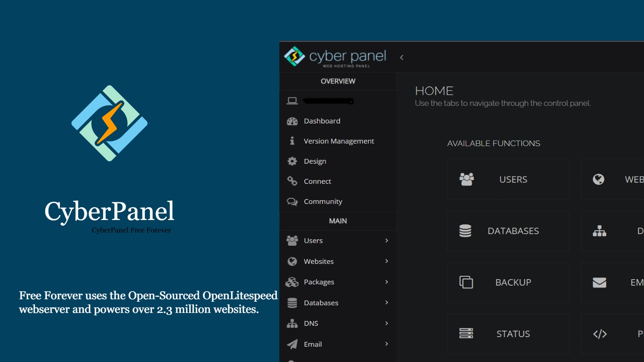Open the BACKUP function tile

click(x=508, y=282)
